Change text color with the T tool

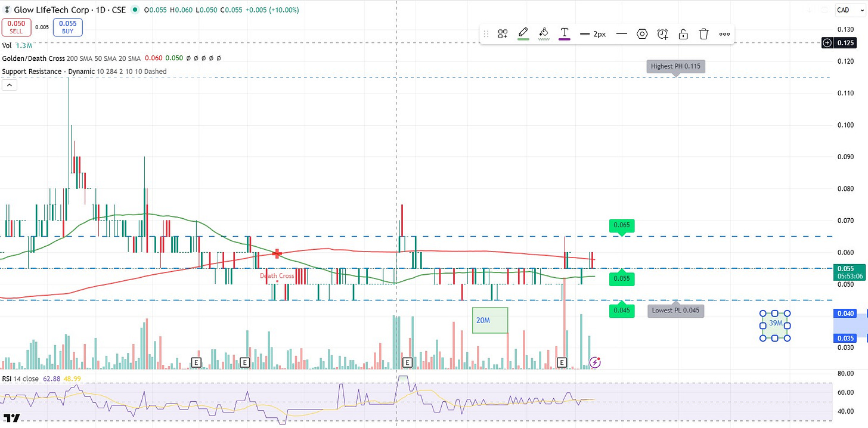564,34
